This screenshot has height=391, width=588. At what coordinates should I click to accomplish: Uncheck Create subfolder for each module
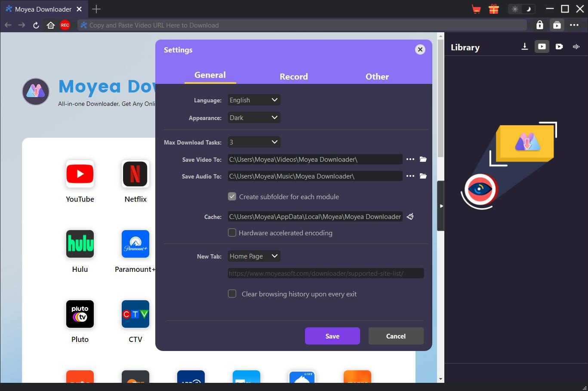point(232,197)
